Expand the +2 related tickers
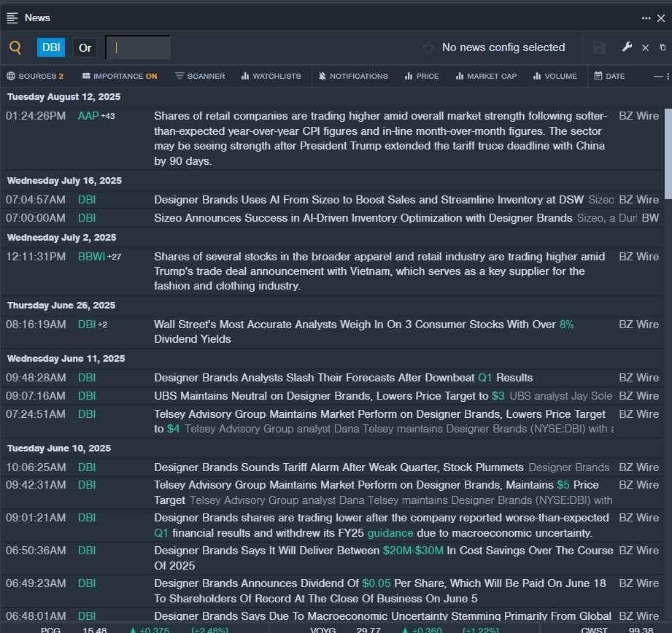Image resolution: width=672 pixels, height=633 pixels. [102, 325]
